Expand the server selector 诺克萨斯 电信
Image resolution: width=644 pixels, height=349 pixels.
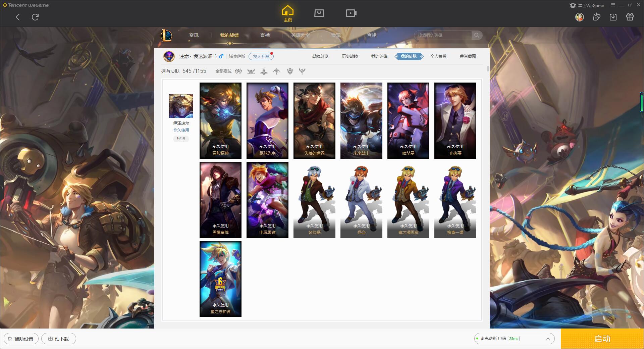pos(514,339)
